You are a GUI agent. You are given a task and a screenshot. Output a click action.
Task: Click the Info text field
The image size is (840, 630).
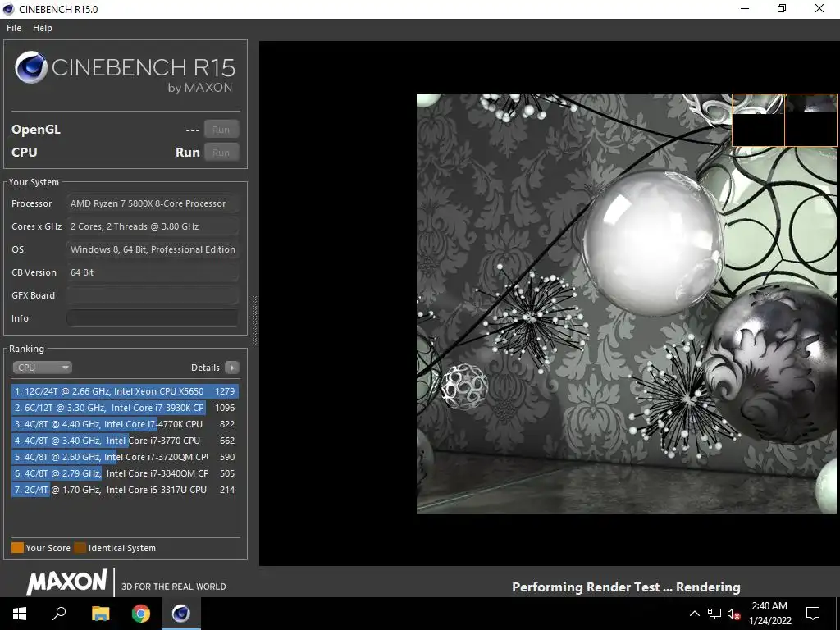(153, 318)
